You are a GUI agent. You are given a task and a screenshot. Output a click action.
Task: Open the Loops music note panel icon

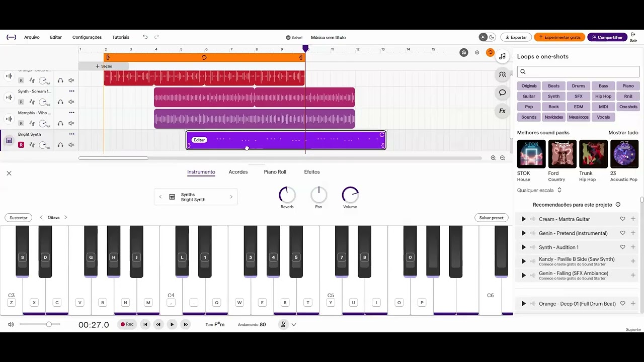(x=502, y=56)
